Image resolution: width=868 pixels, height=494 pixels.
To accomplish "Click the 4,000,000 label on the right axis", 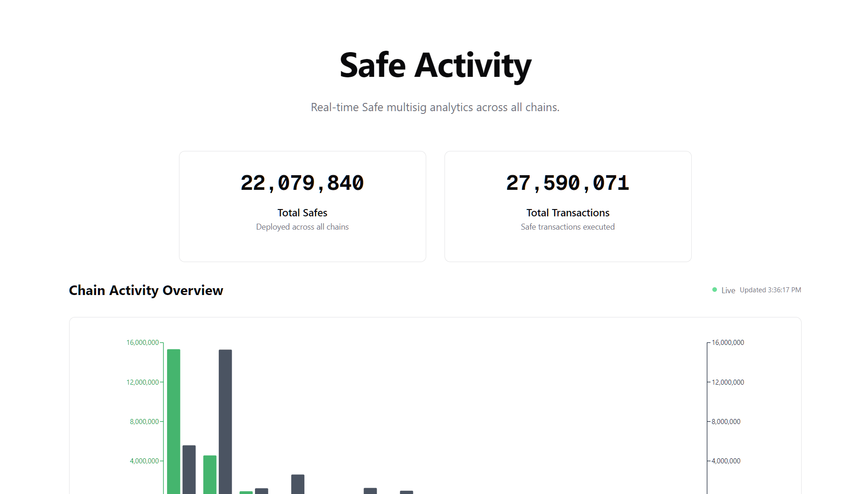I will point(726,461).
